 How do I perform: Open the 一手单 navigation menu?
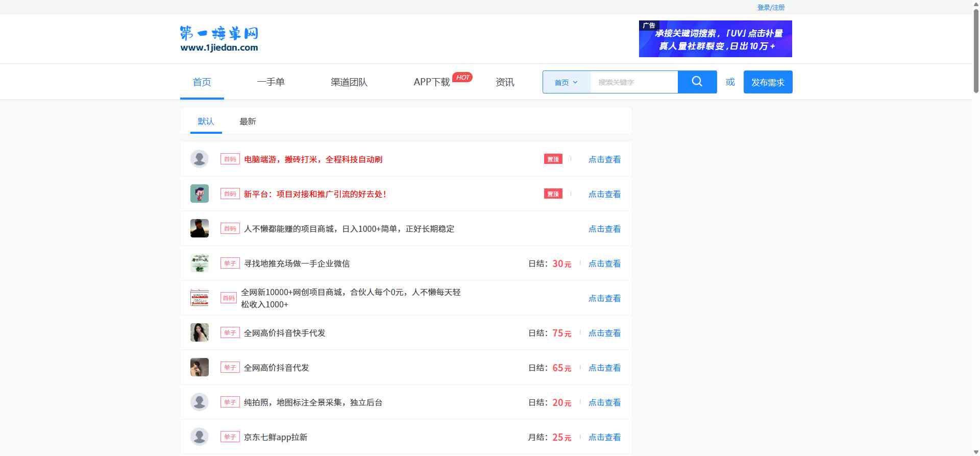271,82
